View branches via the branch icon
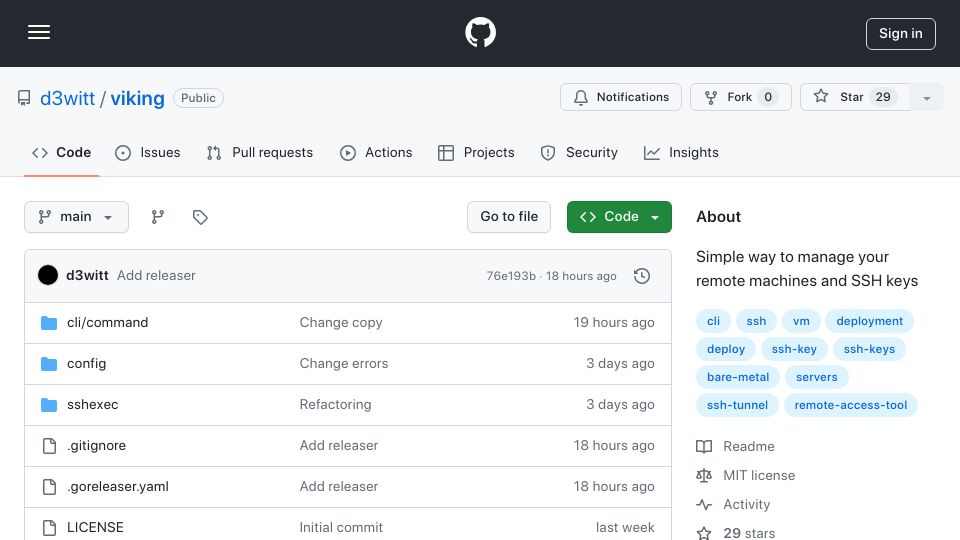 [x=158, y=217]
